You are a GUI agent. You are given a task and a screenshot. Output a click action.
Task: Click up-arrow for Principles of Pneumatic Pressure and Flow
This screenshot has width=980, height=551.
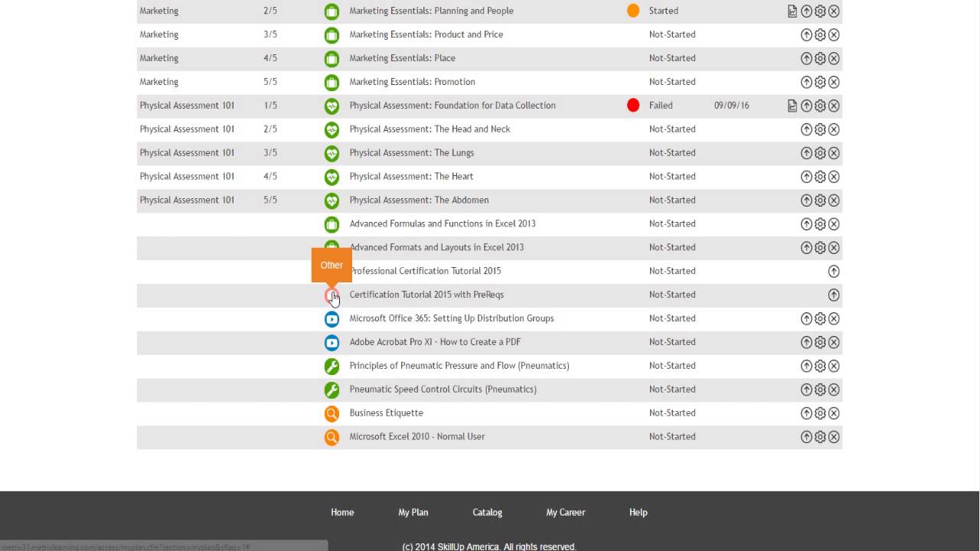(x=806, y=366)
